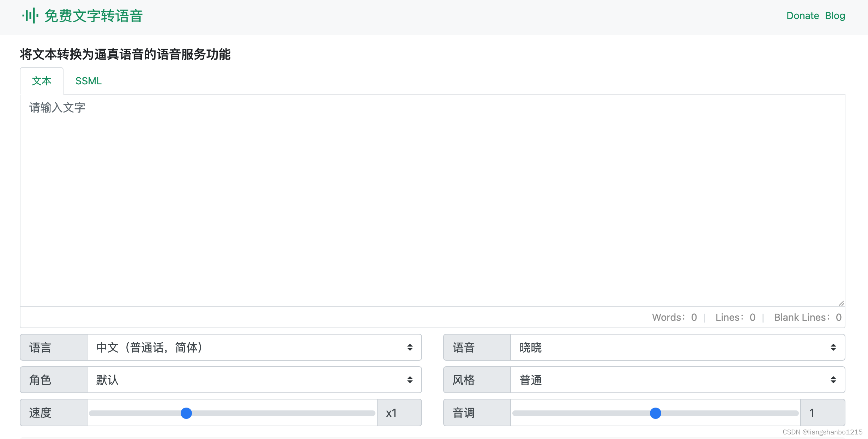Expand the 角色 role dropdown set to 默认

(x=247, y=380)
